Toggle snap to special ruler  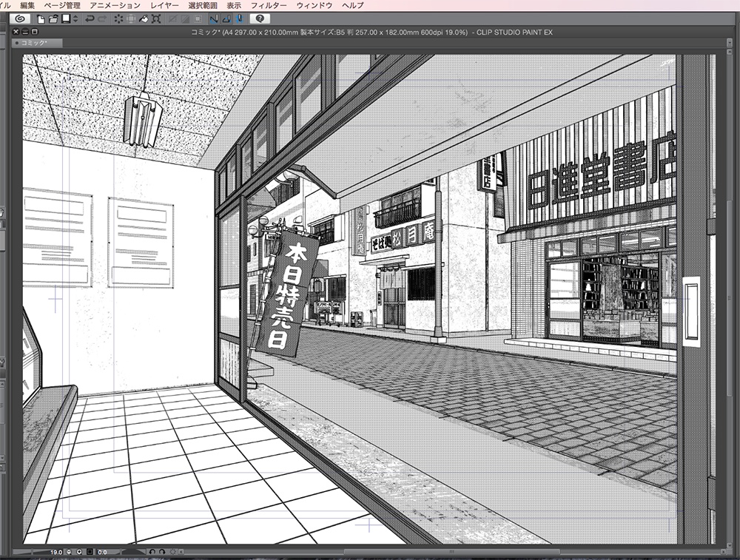[x=227, y=18]
